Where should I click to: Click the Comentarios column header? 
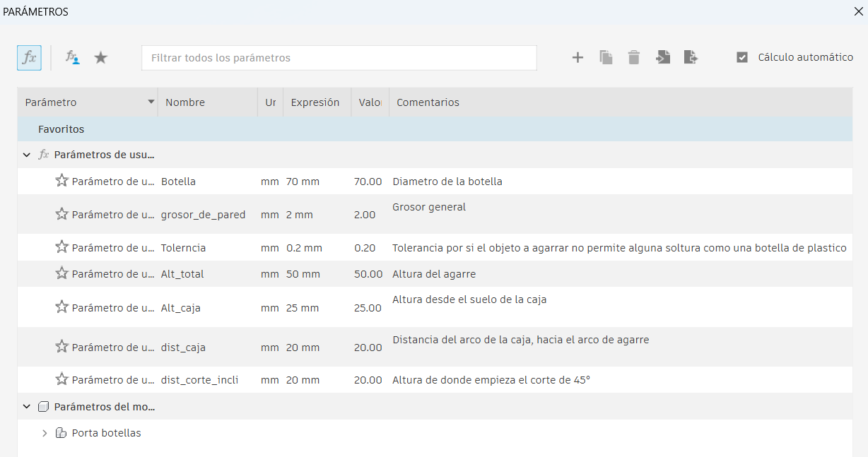pos(621,102)
